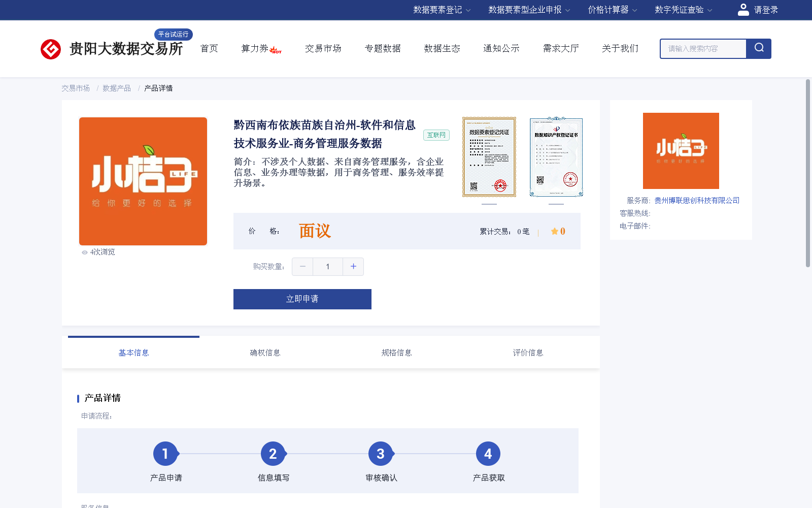Click the 产品详情 breadcrumb text
Image resolution: width=812 pixels, height=508 pixels.
158,88
